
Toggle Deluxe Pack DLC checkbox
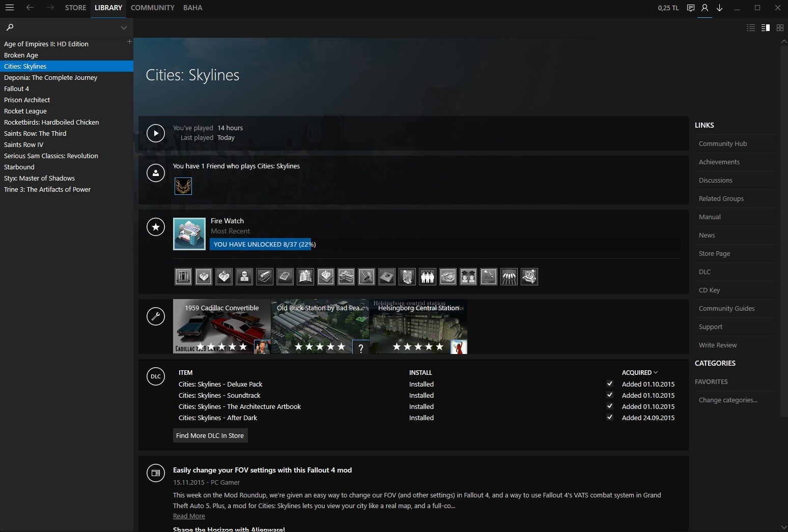point(610,383)
